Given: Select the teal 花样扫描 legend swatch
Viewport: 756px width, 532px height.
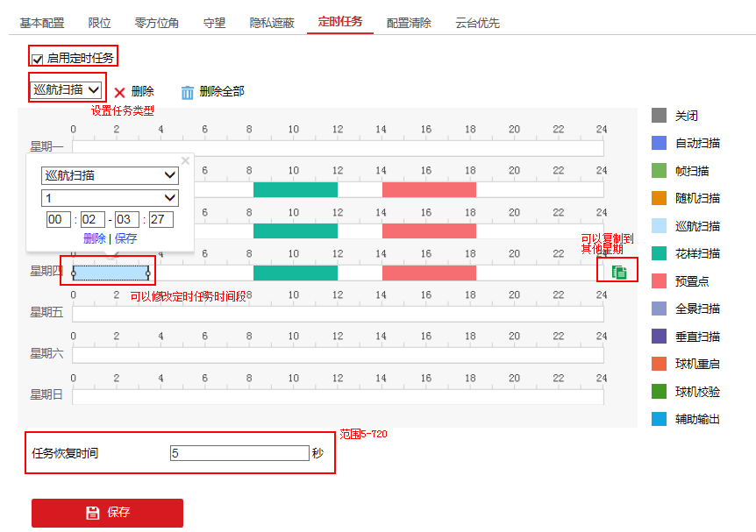Looking at the screenshot, I should 660,253.
